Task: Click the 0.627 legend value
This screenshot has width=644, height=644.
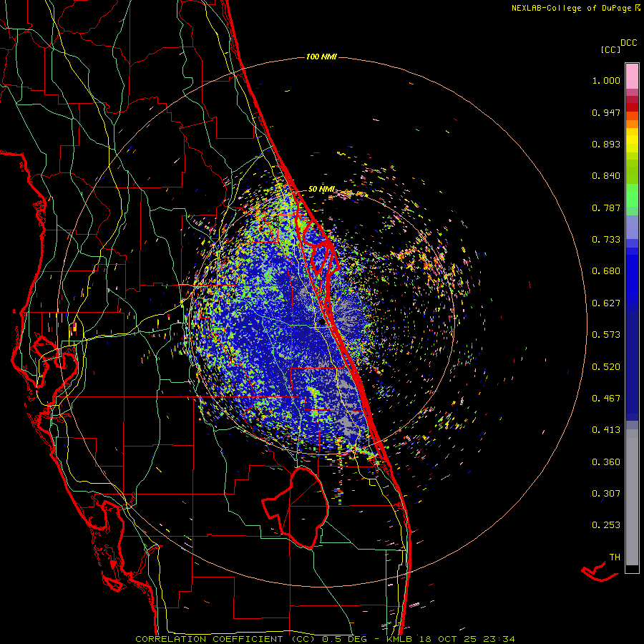Action: (606, 303)
